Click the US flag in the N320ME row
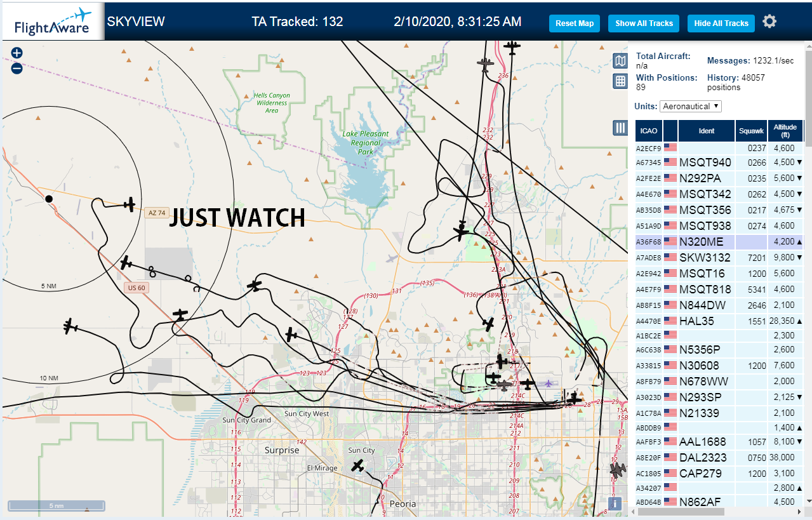 coord(670,241)
